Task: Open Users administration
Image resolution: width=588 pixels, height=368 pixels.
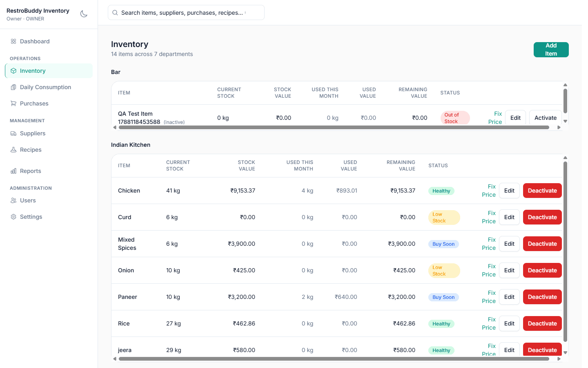Action: coord(49,200)
